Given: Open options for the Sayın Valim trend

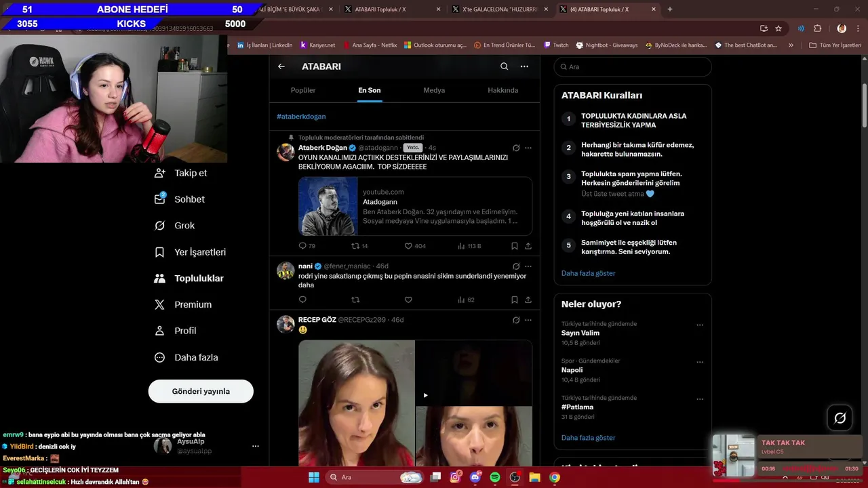Looking at the screenshot, I should 700,325.
